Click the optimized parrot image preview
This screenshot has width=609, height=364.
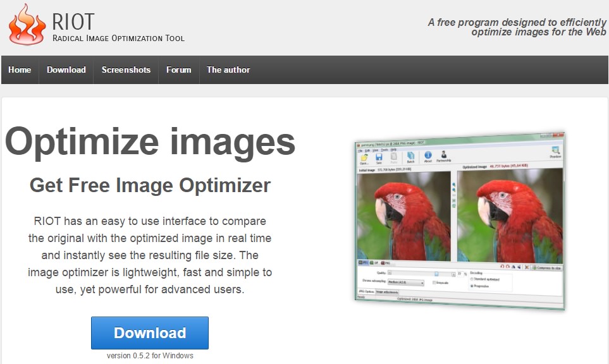(510, 215)
